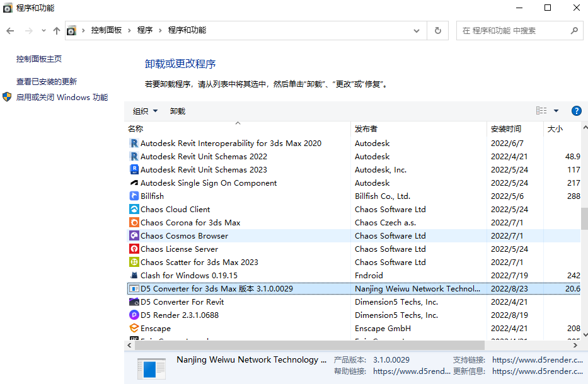The width and height of the screenshot is (588, 384).
Task: Sort by the 名称 column header
Action: [x=238, y=128]
